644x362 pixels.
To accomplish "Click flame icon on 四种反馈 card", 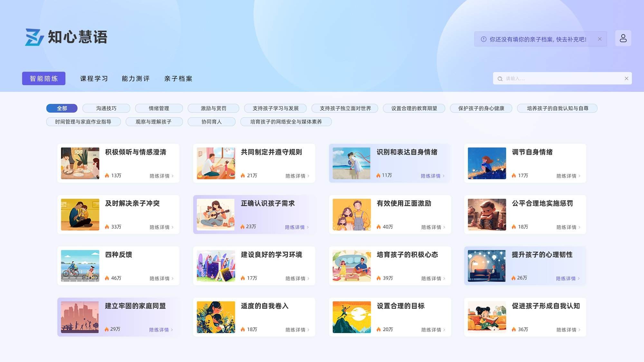I will [107, 278].
